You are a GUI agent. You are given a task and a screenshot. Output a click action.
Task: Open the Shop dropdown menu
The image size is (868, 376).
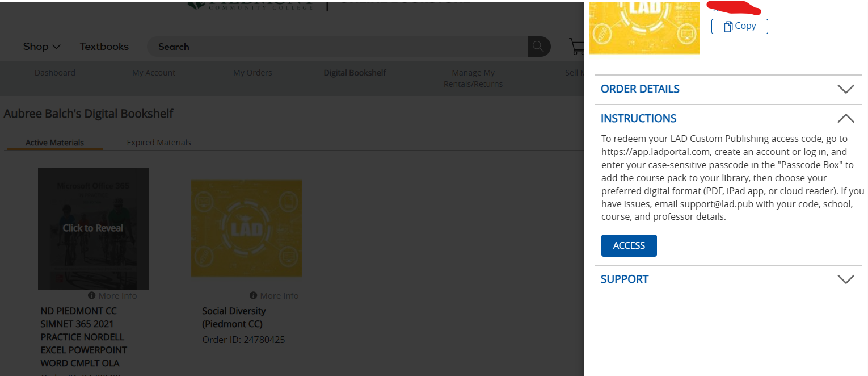point(41,47)
